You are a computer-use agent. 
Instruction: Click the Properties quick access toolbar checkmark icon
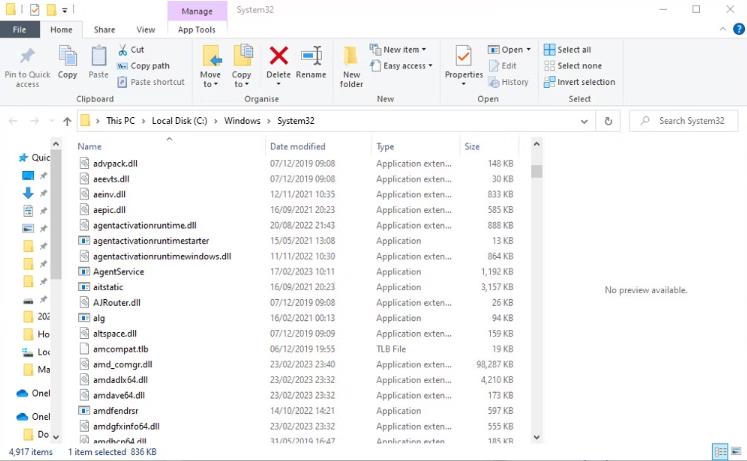pos(34,10)
